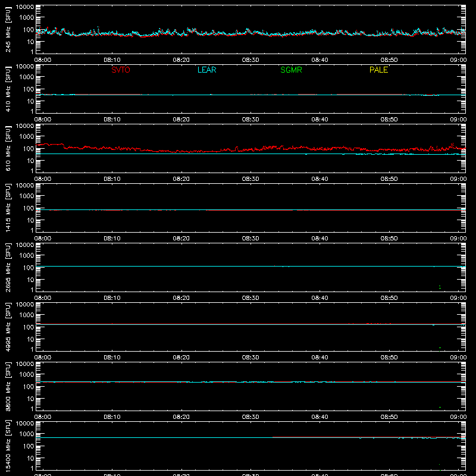Screen dimensions: 476x476
Task: Select the 1415 MHz [SFU] axis label
Action: (x=8, y=208)
